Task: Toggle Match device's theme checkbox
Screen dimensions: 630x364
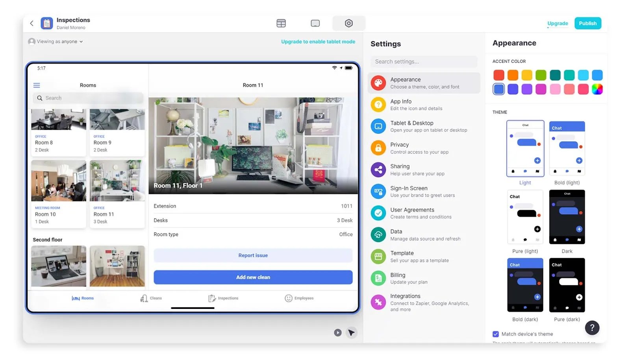Action: click(496, 334)
